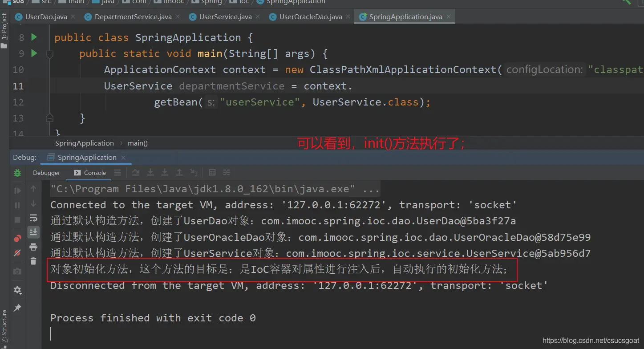The height and width of the screenshot is (349, 644).
Task: Click line number 12 in the gutter
Action: click(18, 102)
